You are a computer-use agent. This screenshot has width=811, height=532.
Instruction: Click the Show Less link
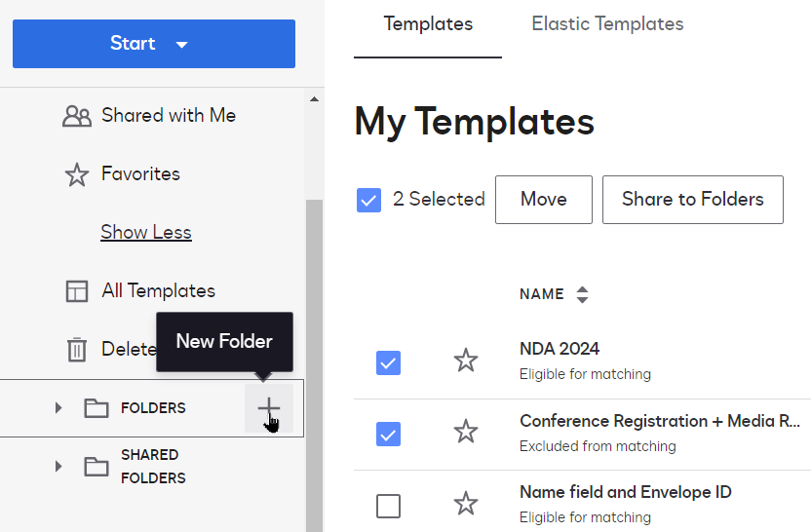[x=146, y=232]
